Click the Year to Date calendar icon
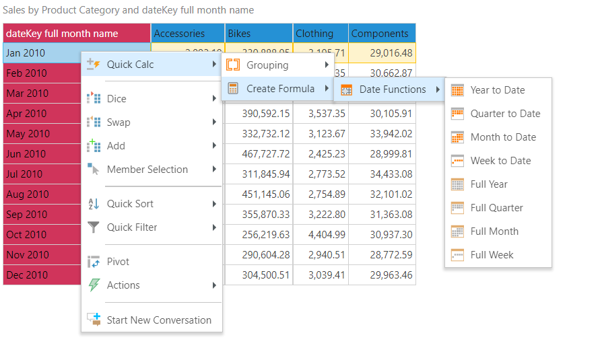Image resolution: width=600 pixels, height=364 pixels. (x=457, y=90)
